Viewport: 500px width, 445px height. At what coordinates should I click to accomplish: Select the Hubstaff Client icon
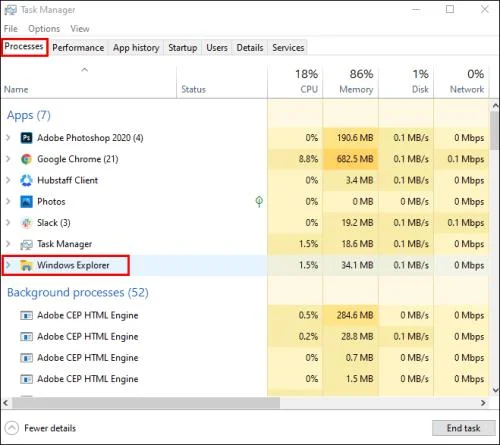pos(26,180)
